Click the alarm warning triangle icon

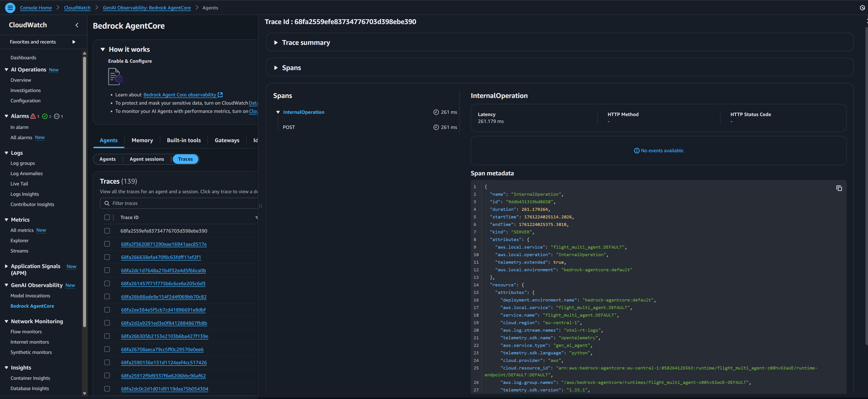[x=33, y=116]
